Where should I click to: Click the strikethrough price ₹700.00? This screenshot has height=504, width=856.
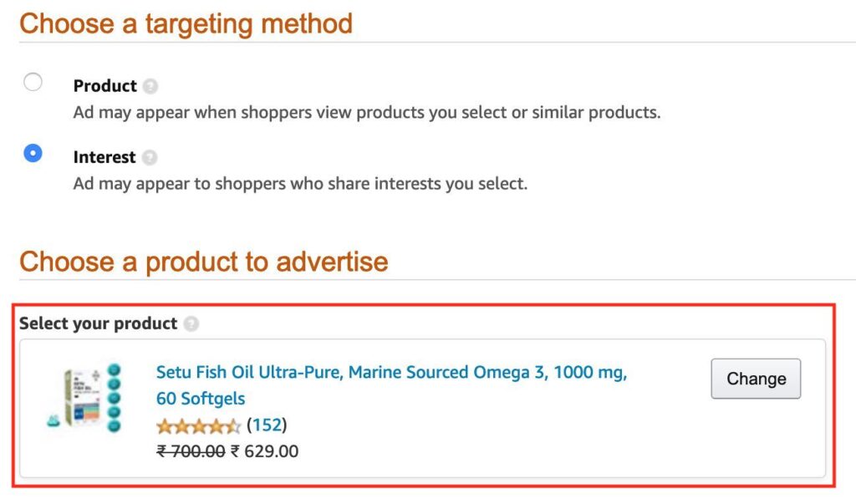(x=191, y=451)
